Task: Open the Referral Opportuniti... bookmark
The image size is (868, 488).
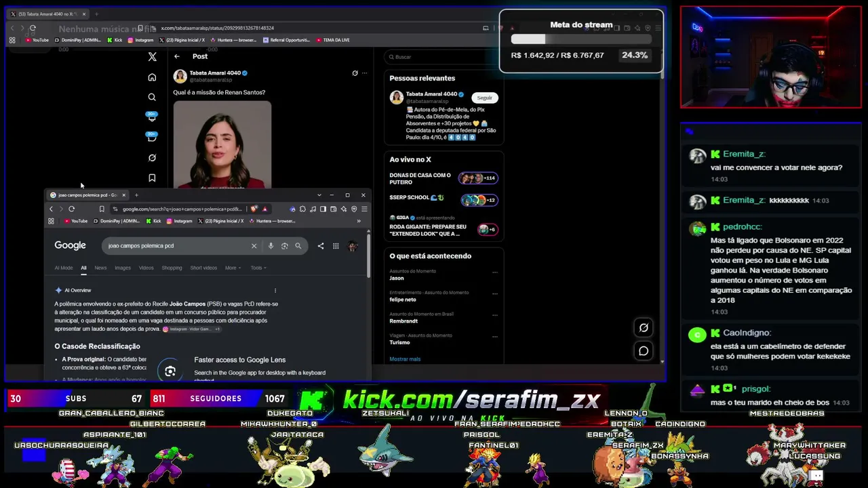Action: [286, 40]
